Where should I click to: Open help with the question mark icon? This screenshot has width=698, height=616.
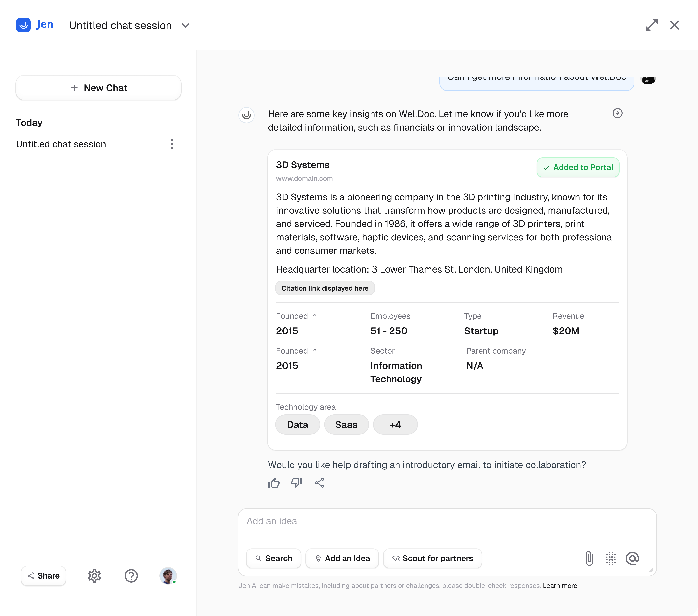(x=131, y=576)
